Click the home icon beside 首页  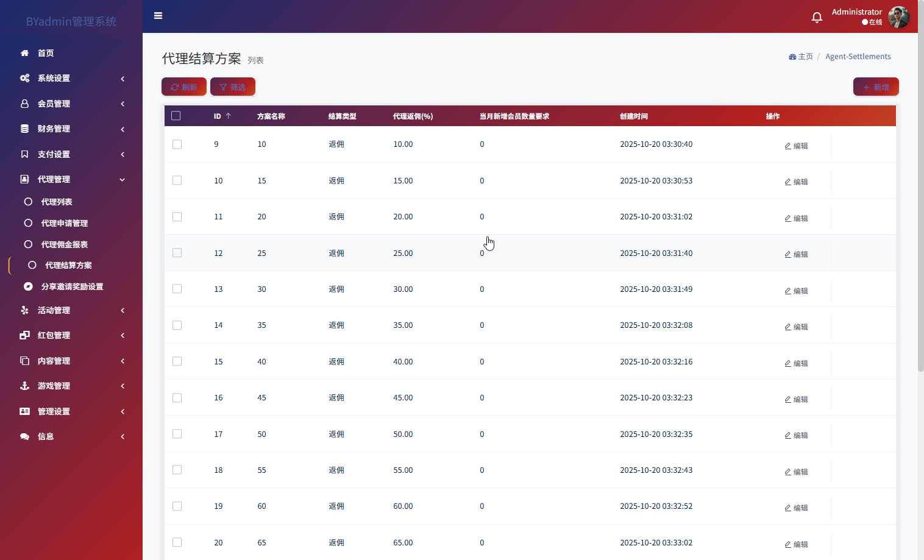click(x=24, y=53)
